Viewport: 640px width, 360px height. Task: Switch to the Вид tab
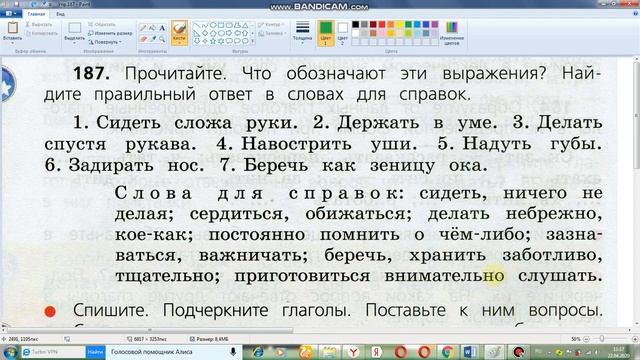coord(60,14)
